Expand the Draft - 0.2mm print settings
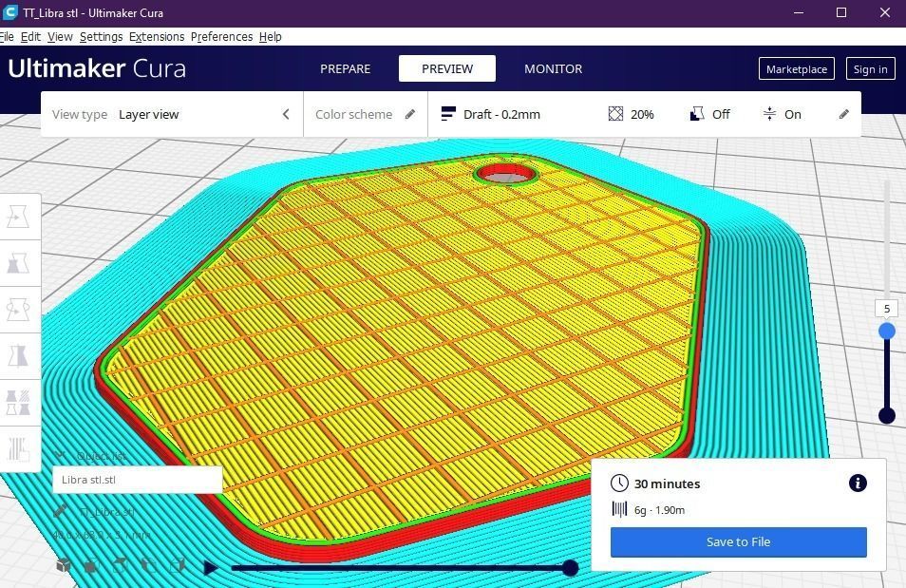 click(x=644, y=114)
